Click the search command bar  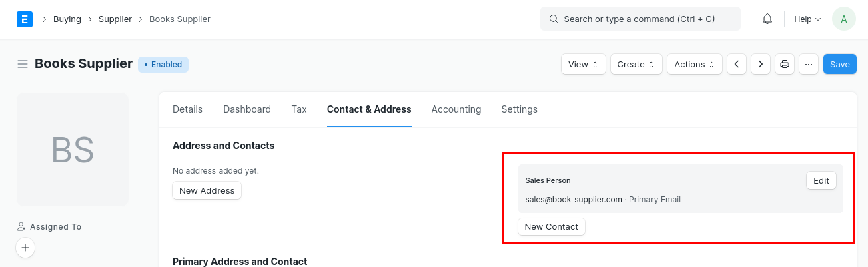[640, 19]
